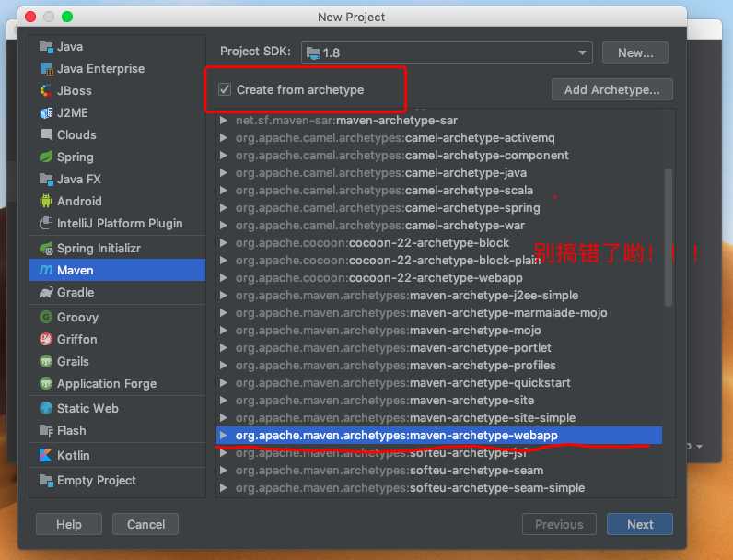
Task: Click the Spring leaf icon
Action: click(46, 157)
